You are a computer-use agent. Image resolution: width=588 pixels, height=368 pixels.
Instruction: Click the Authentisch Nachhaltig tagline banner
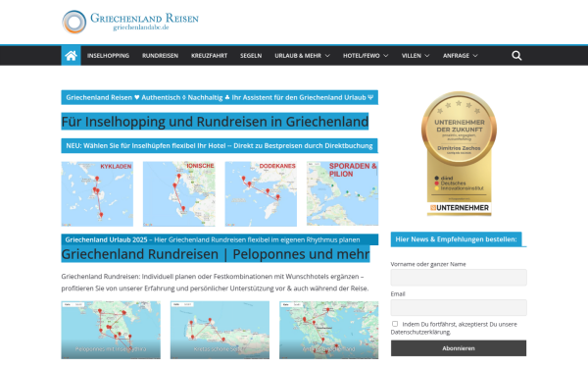pyautogui.click(x=220, y=97)
